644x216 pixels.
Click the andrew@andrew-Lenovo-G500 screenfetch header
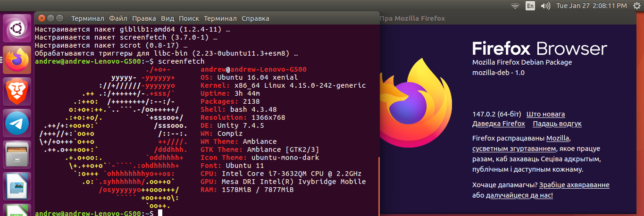253,69
